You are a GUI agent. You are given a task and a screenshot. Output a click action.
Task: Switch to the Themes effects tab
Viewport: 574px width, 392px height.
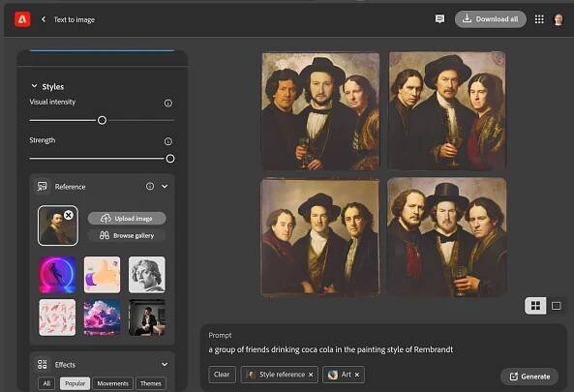coord(151,383)
